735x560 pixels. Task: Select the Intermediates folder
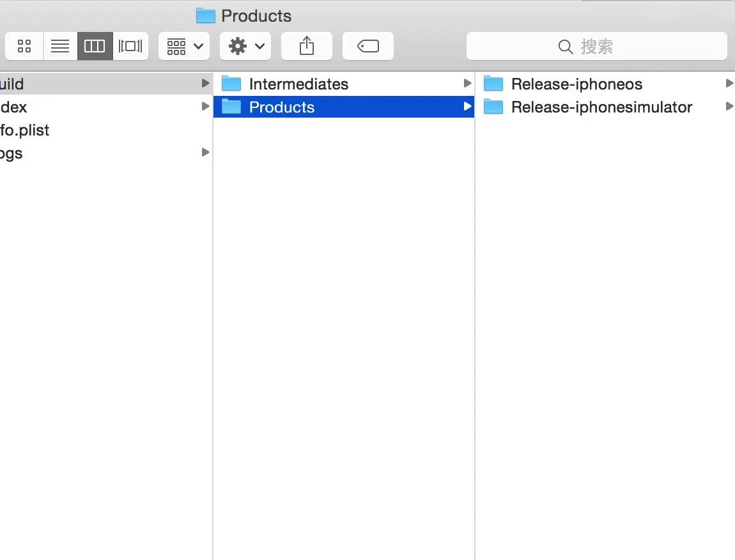click(344, 84)
